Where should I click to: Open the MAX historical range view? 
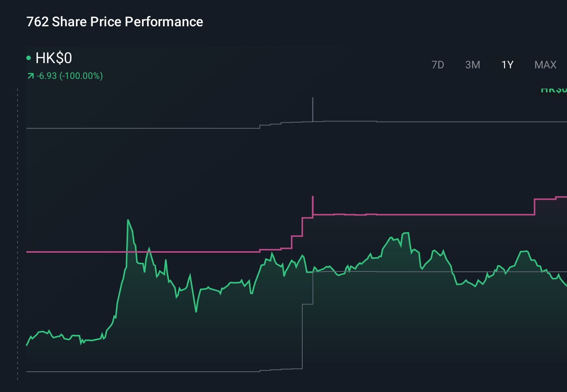[x=545, y=65]
